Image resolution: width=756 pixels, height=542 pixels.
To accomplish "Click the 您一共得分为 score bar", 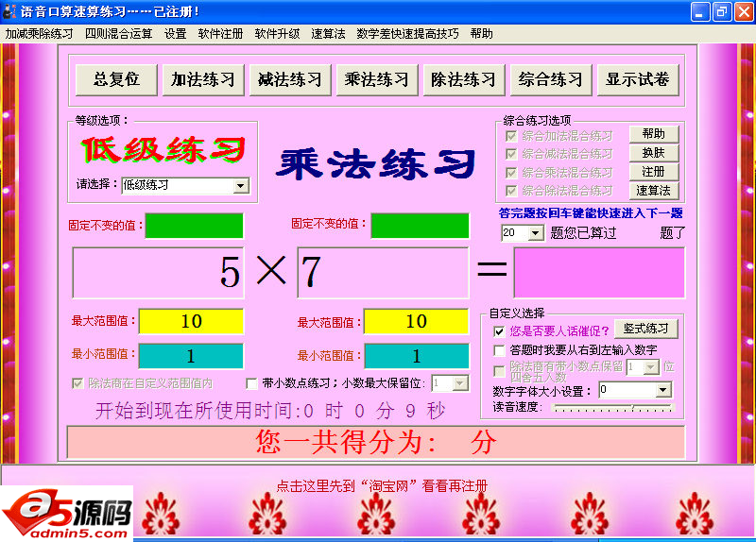I will point(375,442).
